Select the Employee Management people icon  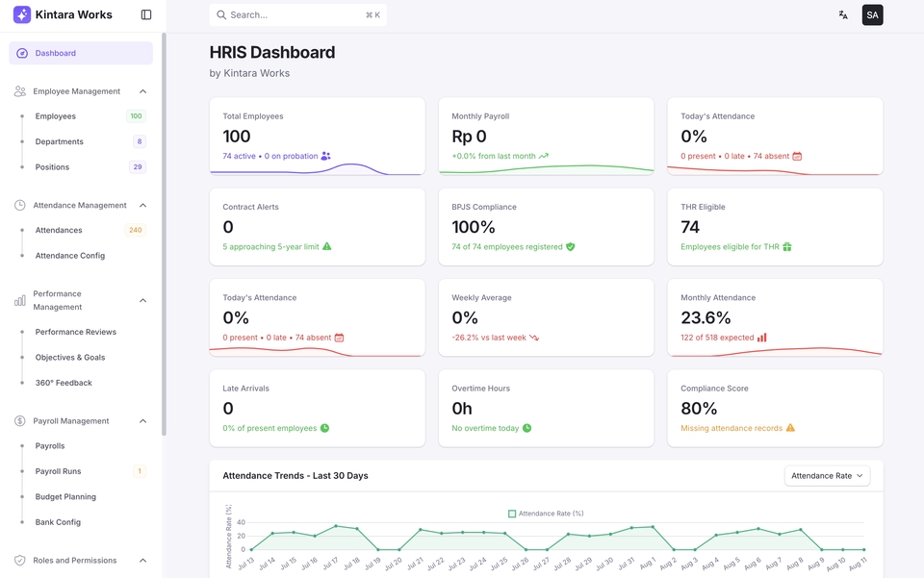pyautogui.click(x=18, y=90)
